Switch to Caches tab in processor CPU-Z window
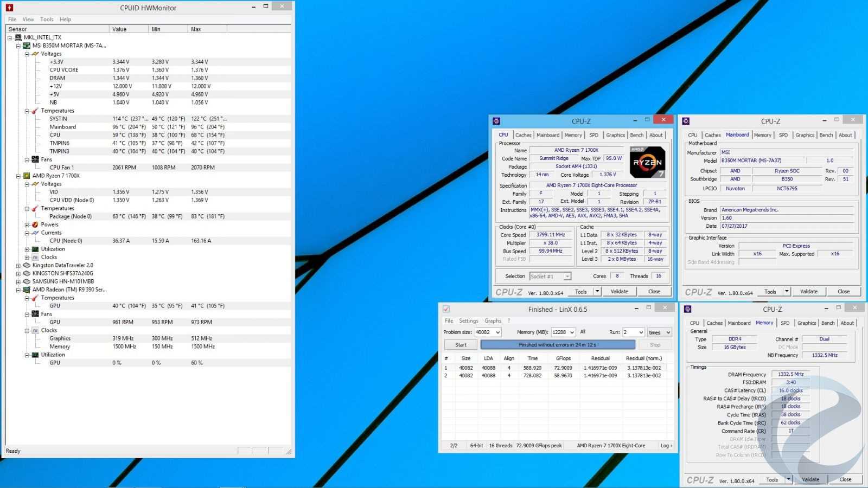 [523, 135]
